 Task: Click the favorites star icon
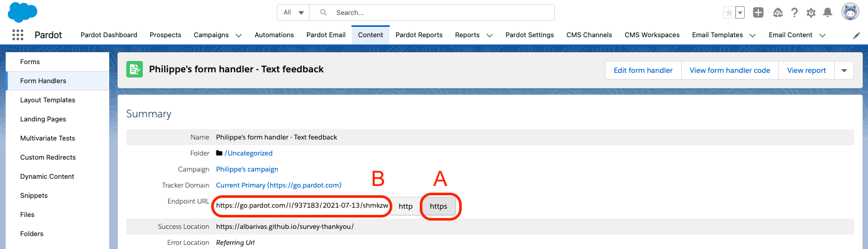(729, 12)
